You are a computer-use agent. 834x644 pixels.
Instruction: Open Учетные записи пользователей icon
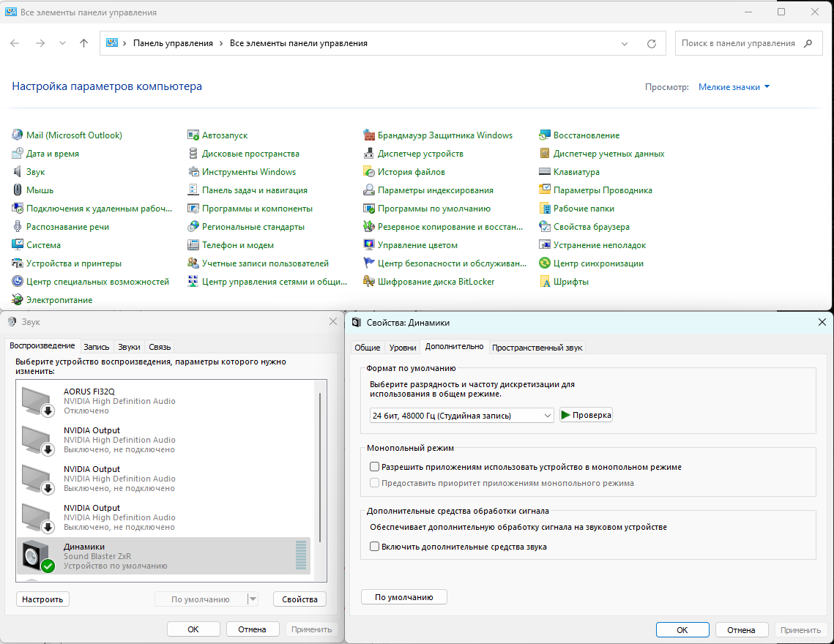pos(193,263)
